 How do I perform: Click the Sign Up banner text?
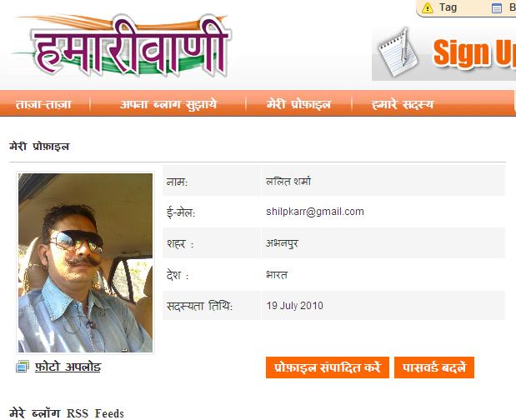click(474, 52)
